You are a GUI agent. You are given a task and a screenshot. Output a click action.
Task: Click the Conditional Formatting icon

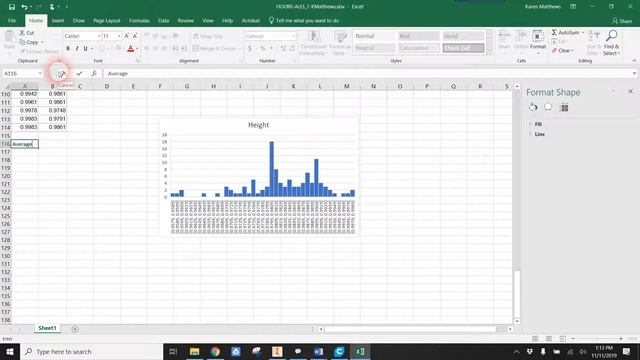coord(314,43)
